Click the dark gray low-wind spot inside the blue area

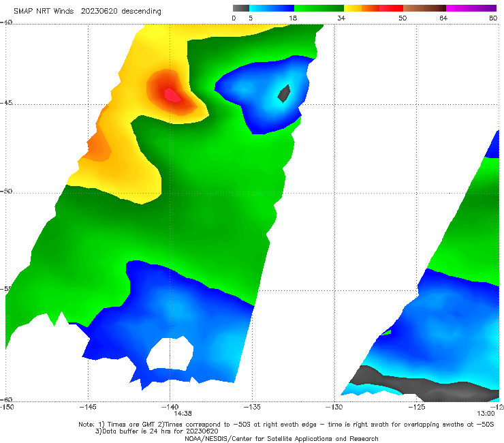(284, 93)
